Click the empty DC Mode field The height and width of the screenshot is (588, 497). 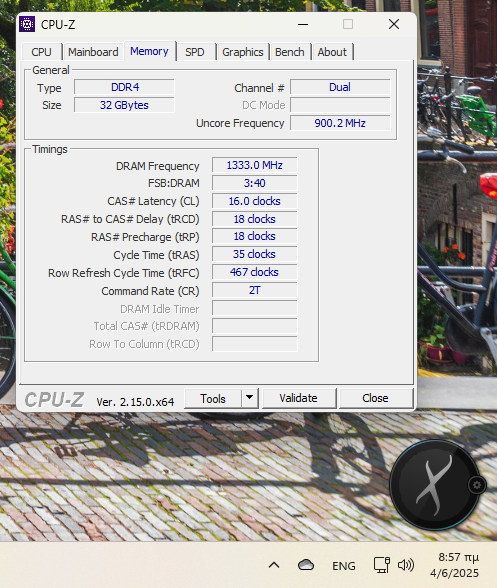pos(340,105)
